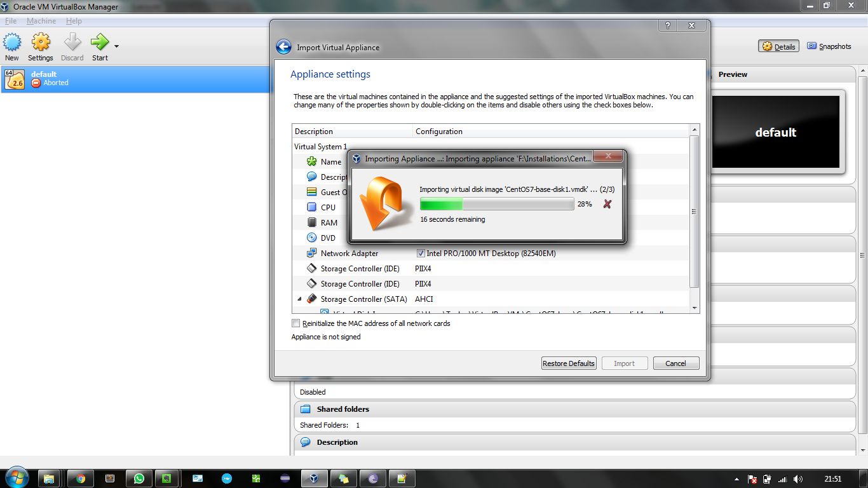Click the network signal tray icon
868x488 pixels.
click(x=783, y=479)
